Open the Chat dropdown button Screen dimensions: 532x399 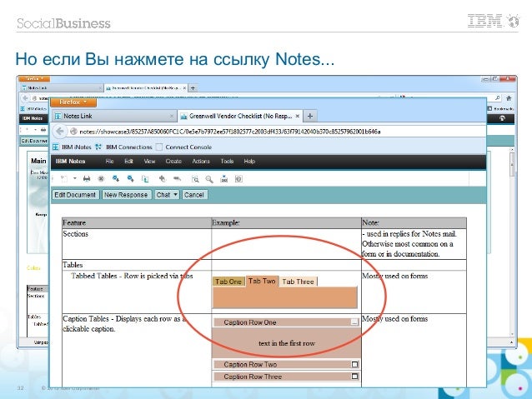(166, 195)
